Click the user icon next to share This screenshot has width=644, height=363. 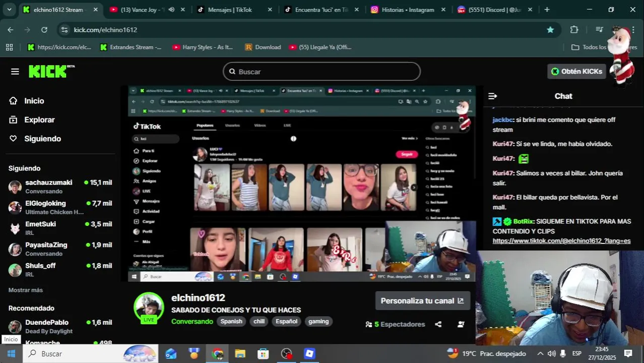pos(461,324)
